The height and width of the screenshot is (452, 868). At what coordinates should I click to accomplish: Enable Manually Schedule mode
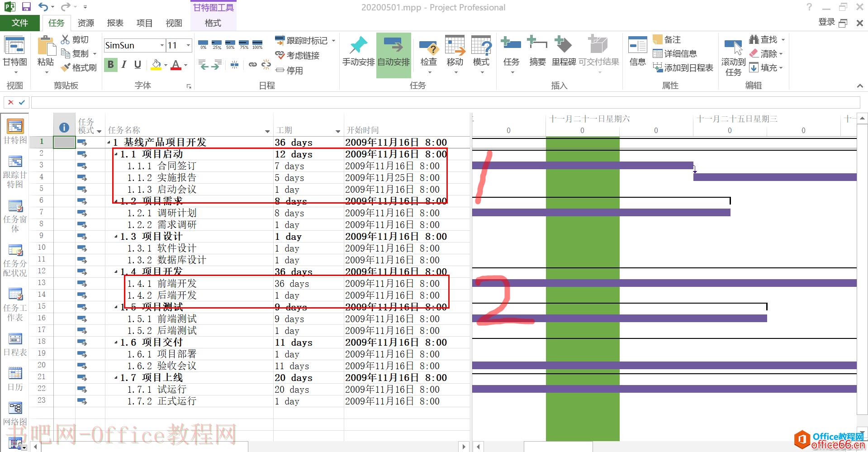click(358, 51)
